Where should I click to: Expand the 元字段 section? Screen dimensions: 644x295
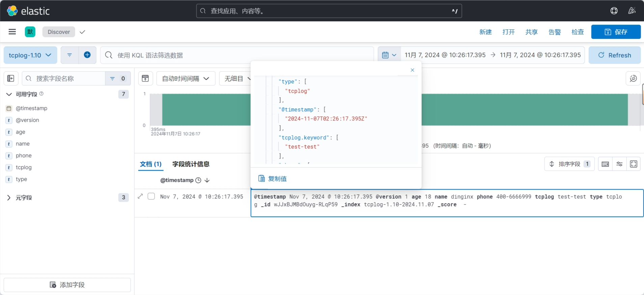9,197
